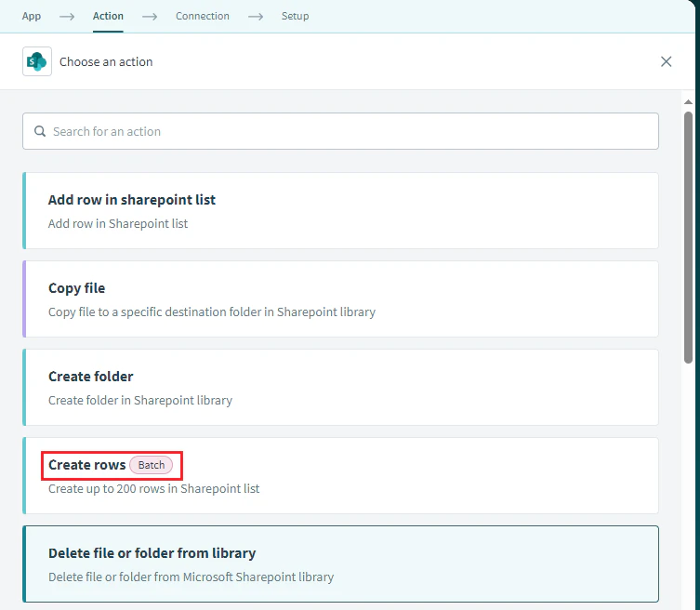The image size is (700, 610).
Task: Select the Copy file action
Action: pyautogui.click(x=340, y=299)
